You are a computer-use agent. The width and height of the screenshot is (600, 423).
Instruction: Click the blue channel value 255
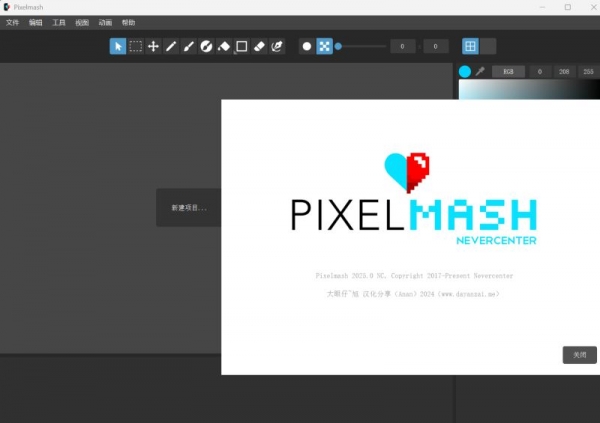click(x=589, y=72)
